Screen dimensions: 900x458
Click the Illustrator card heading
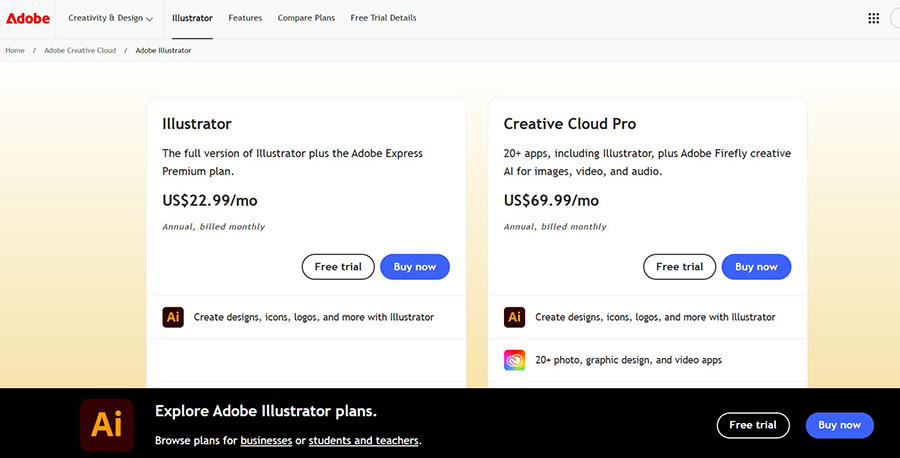197,124
